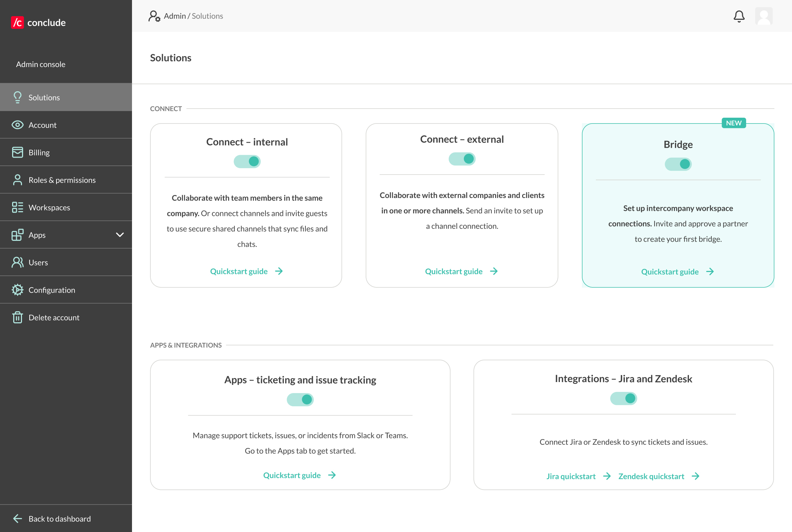The height and width of the screenshot is (532, 792).
Task: Click the NEW badge on Bridge card
Action: pyautogui.click(x=734, y=123)
